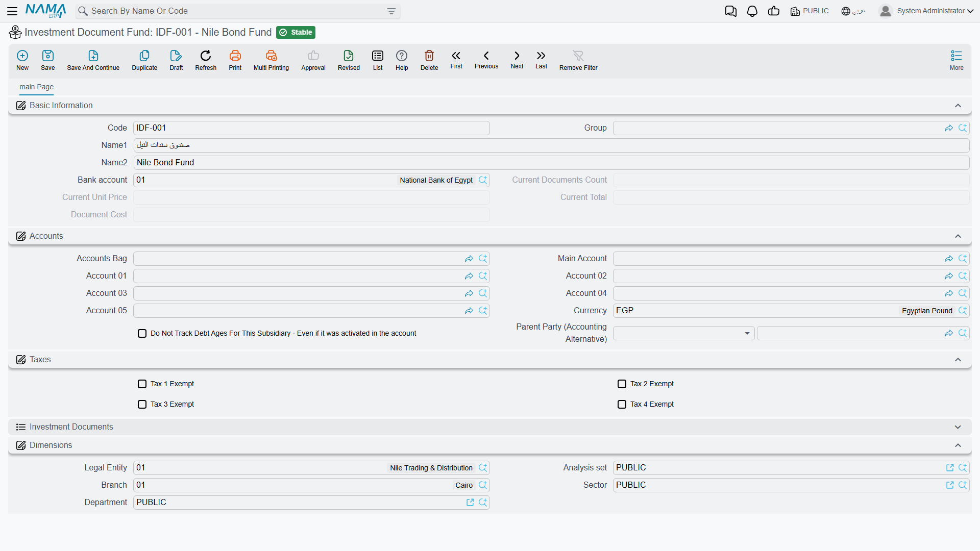Click Accounts Bag lookup search icon
The image size is (980, 551).
tap(483, 259)
